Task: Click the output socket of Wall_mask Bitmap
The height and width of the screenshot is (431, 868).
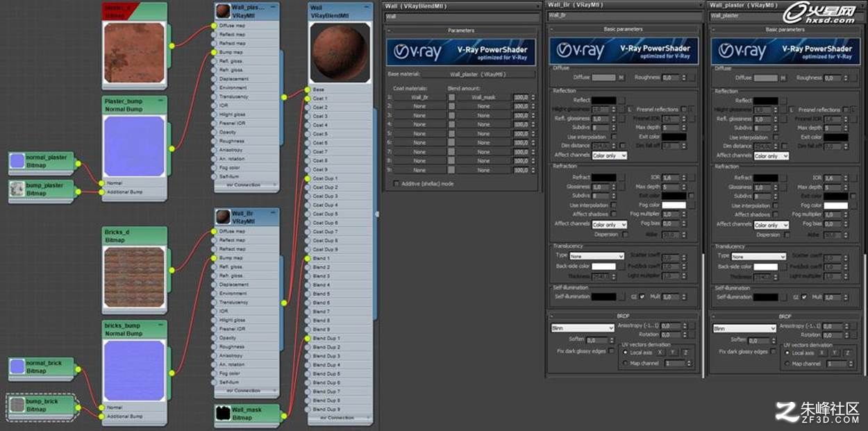Action: [x=283, y=414]
